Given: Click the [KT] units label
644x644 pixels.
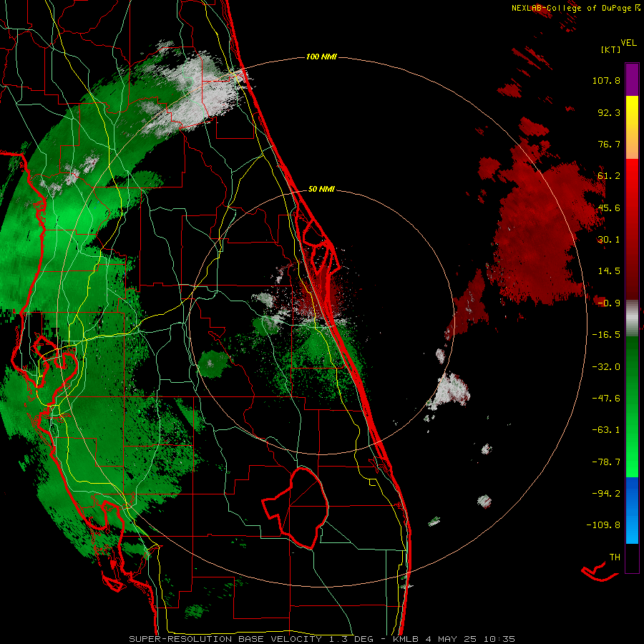Looking at the screenshot, I should (x=610, y=50).
